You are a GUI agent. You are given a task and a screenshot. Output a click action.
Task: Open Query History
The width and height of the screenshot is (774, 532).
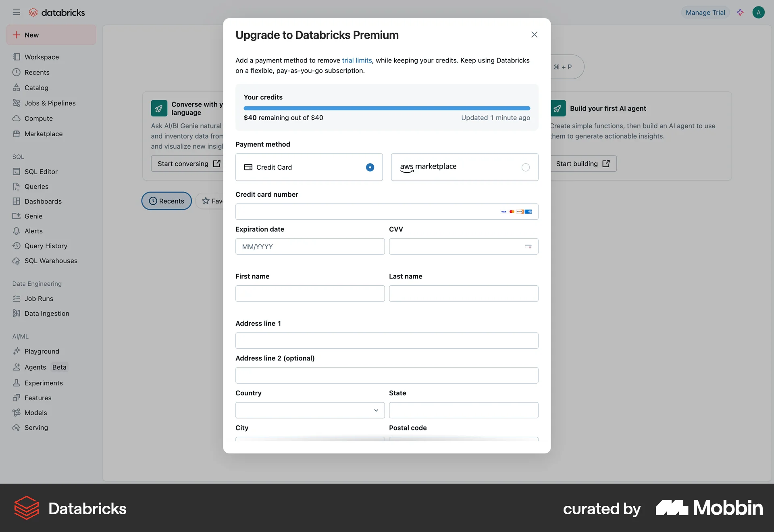(46, 246)
